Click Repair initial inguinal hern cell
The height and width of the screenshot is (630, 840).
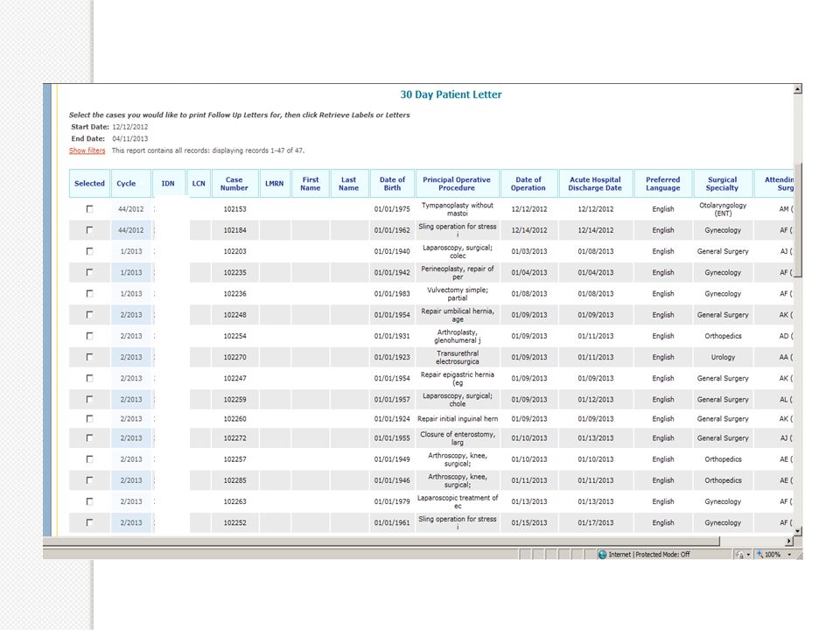[x=458, y=419]
